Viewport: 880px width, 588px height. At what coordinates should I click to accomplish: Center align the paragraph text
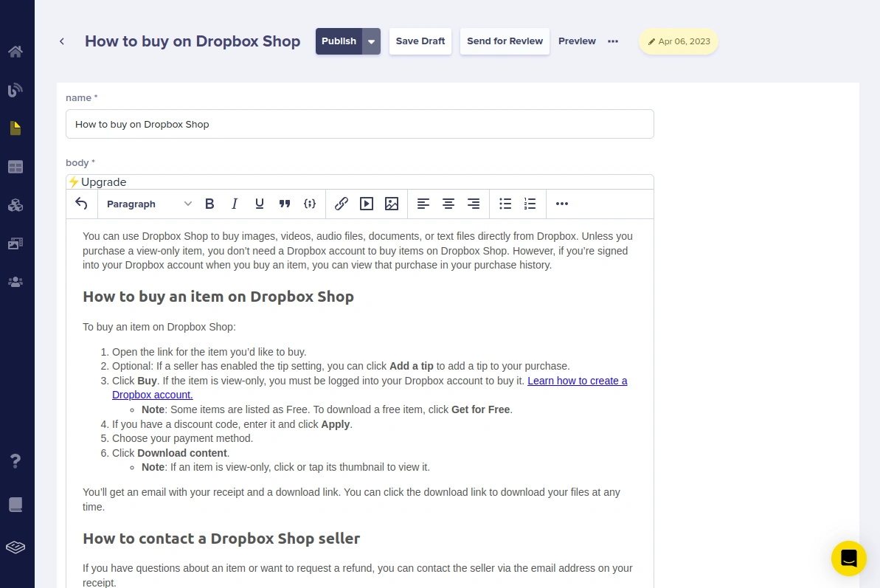[448, 204]
